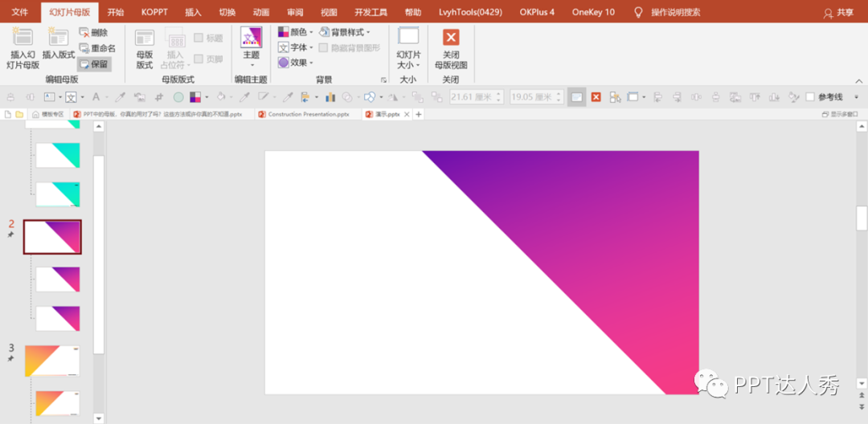This screenshot has width=868, height=424.
Task: Click 插入幻灯片母版 icon
Action: pyautogui.click(x=23, y=49)
